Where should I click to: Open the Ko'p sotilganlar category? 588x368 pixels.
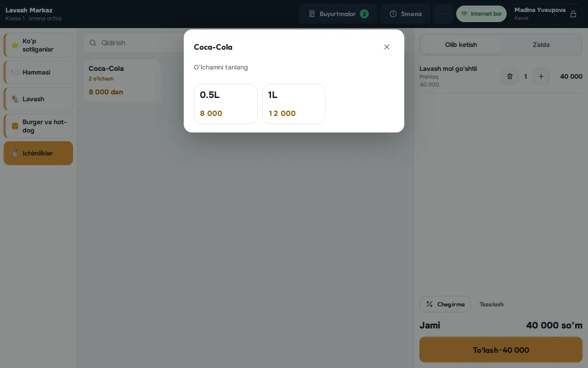[x=38, y=45]
